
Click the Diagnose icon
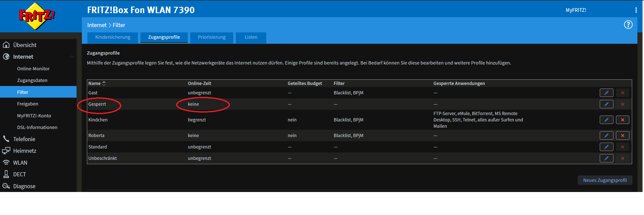coord(6,186)
